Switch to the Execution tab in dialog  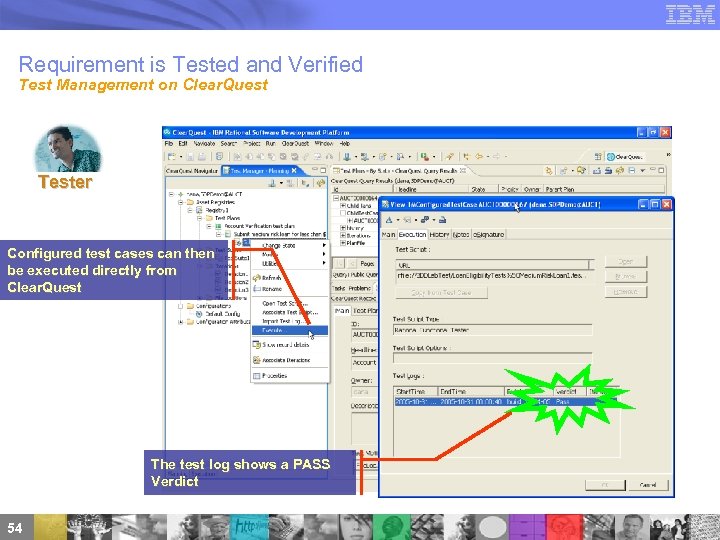(x=412, y=235)
